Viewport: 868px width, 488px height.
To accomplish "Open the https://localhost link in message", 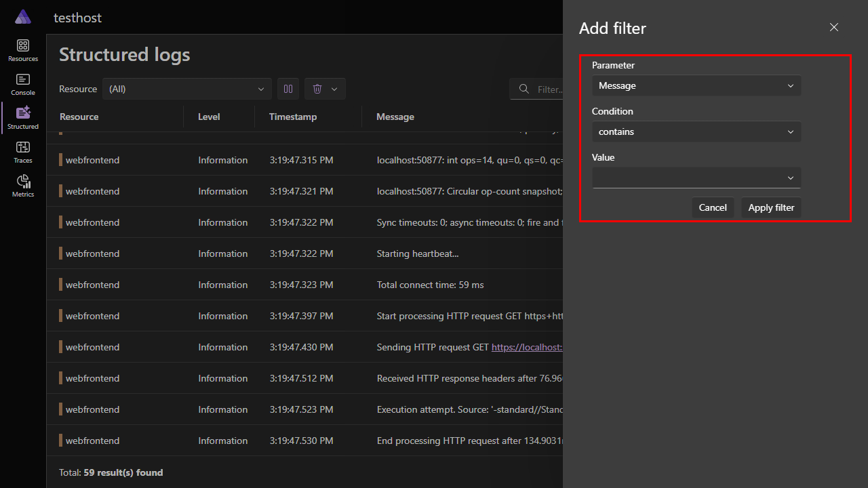I will [x=527, y=347].
